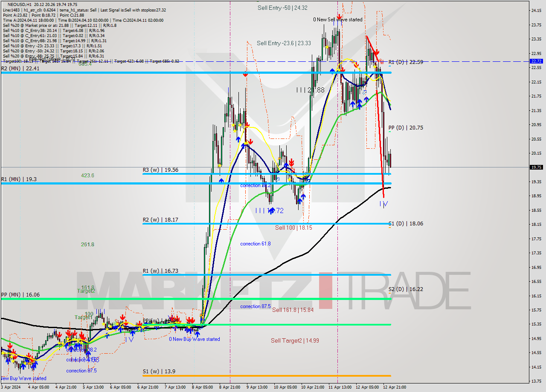Screen dimensions: 546x392
Task: Click the 'PP (MN) | 16.06' pivot label
Action: [20, 294]
